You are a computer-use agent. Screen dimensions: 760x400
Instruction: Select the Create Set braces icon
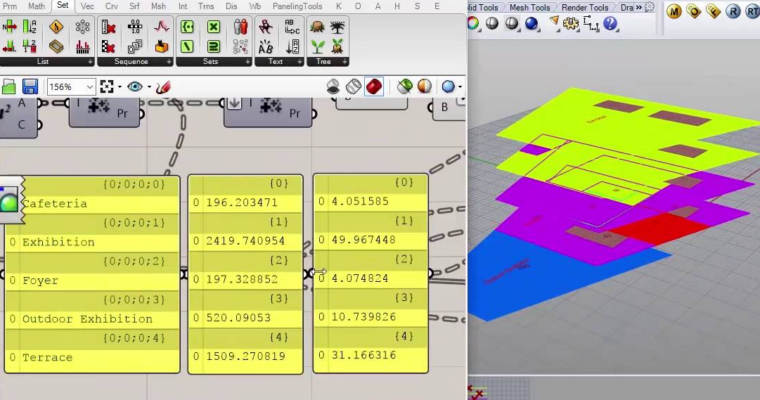pyautogui.click(x=187, y=27)
